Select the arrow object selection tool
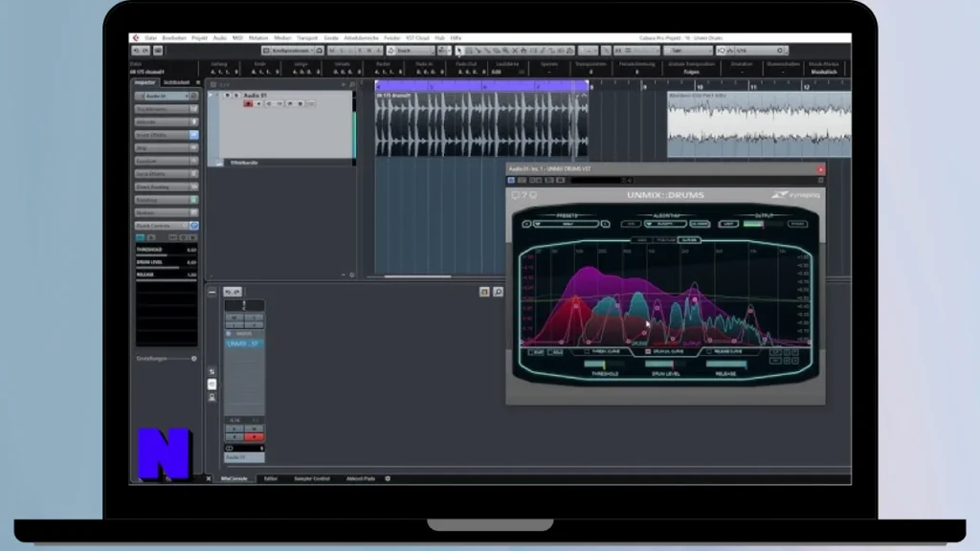The width and height of the screenshot is (980, 551). click(x=459, y=51)
